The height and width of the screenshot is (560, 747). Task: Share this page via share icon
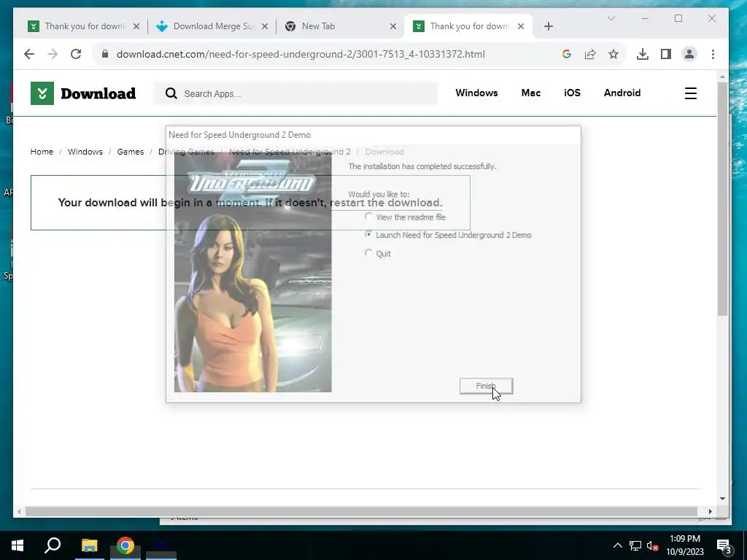click(x=589, y=54)
